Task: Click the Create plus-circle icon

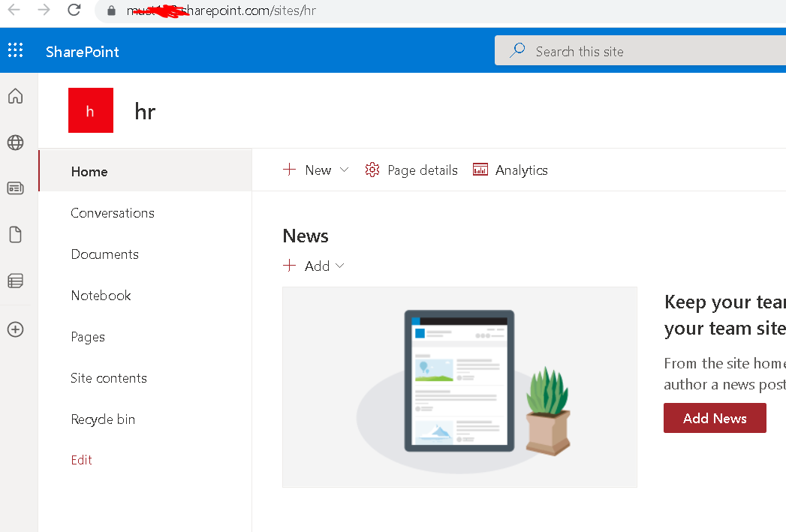Action: click(16, 329)
